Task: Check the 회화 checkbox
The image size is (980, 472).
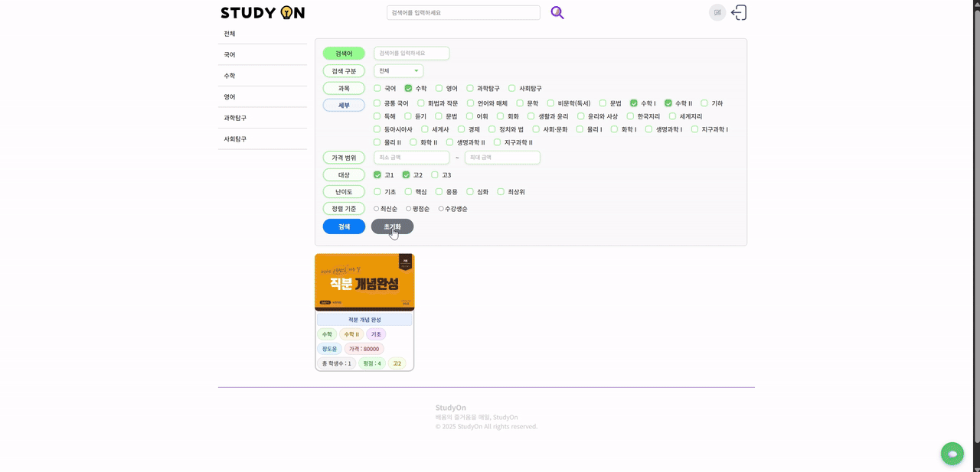Action: (501, 116)
